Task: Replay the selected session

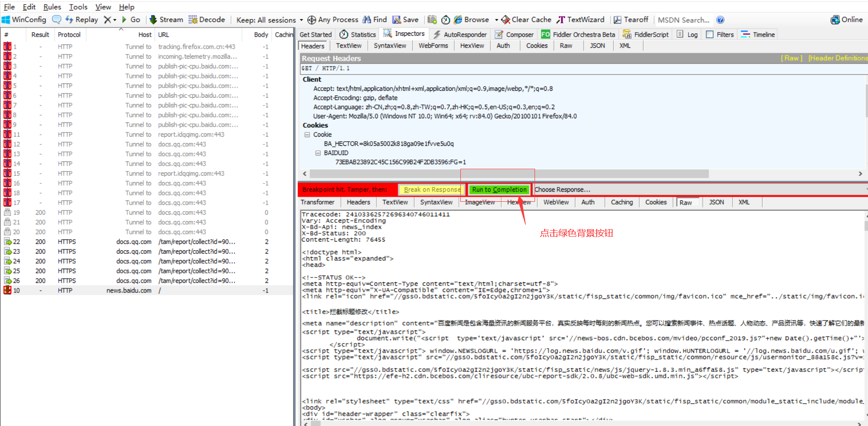Action: (82, 20)
